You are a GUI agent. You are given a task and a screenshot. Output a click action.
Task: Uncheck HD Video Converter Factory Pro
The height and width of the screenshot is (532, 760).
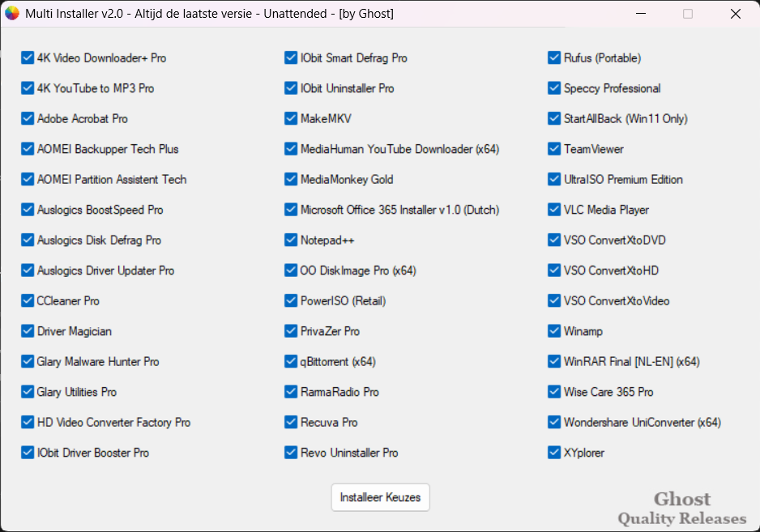pyautogui.click(x=28, y=422)
